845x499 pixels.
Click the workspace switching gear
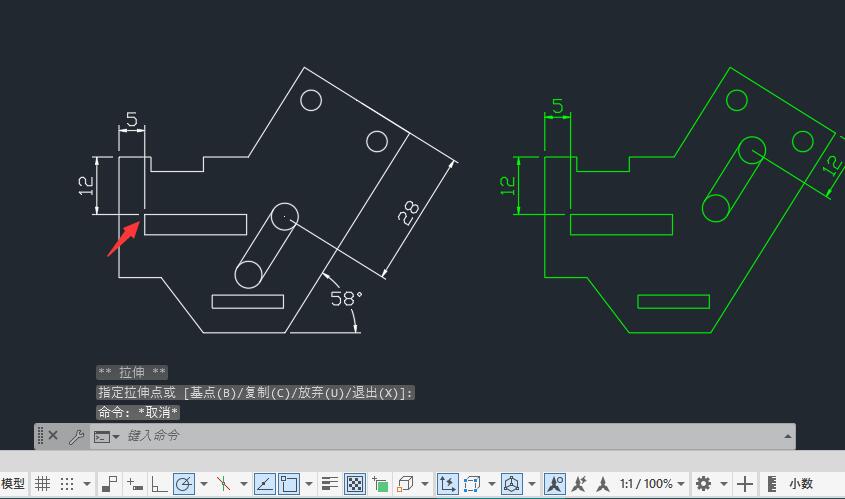(703, 484)
